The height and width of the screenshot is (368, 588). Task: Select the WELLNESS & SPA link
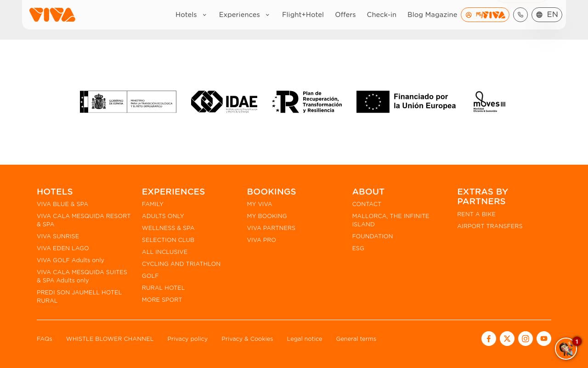pyautogui.click(x=168, y=228)
